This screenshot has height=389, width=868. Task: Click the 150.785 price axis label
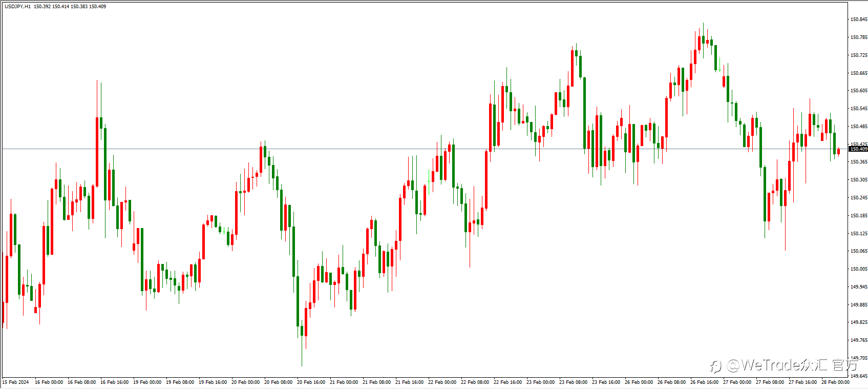(x=859, y=37)
